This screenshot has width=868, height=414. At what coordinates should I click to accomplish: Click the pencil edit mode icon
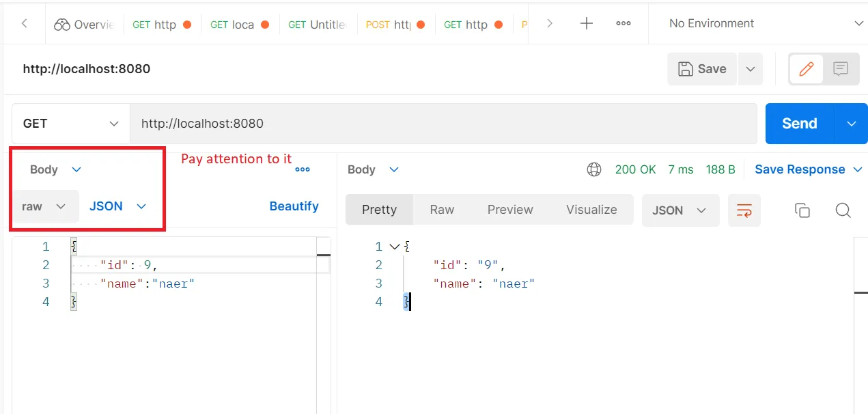(x=807, y=68)
